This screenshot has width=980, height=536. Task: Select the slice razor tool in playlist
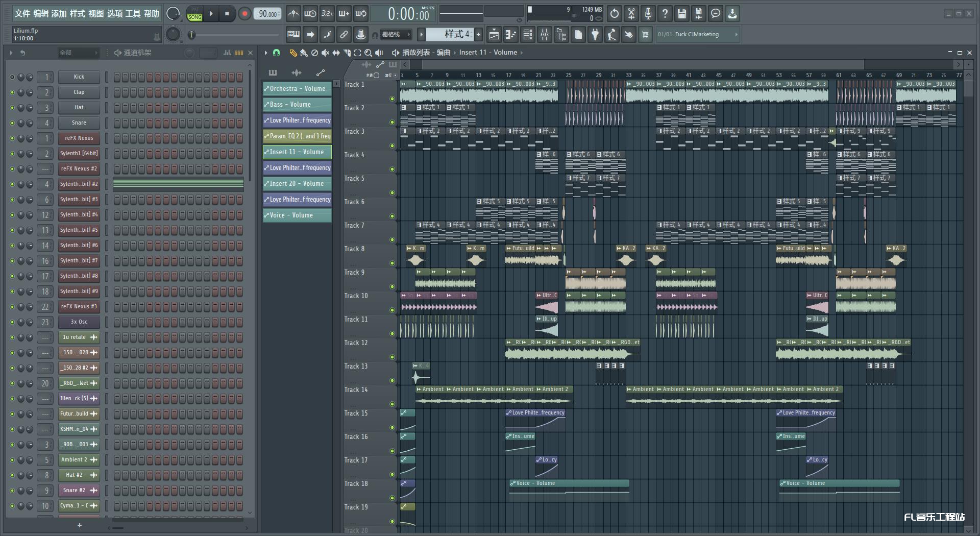pos(347,53)
